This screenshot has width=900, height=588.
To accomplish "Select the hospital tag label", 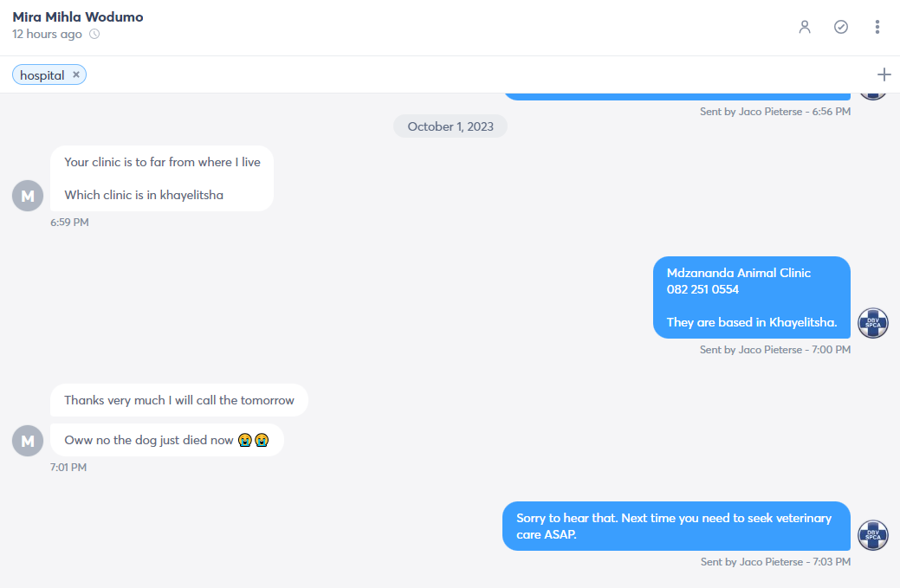I will coord(42,75).
